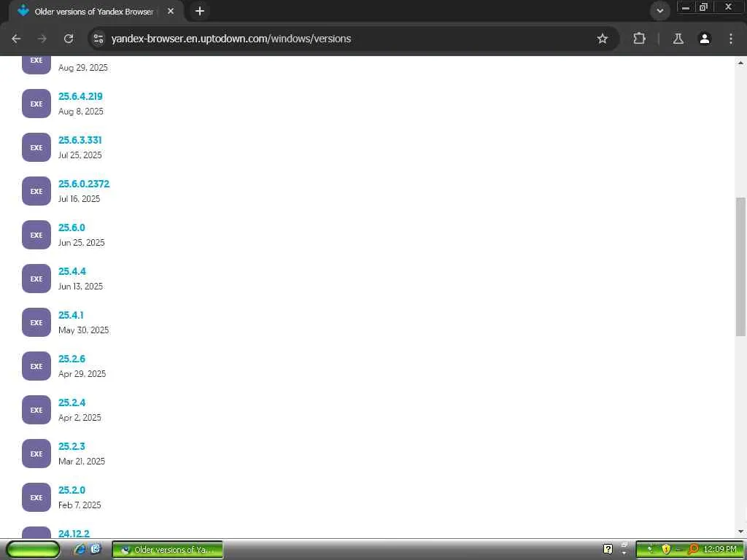
Task: Open the Chrome three-dot menu
Action: point(731,39)
